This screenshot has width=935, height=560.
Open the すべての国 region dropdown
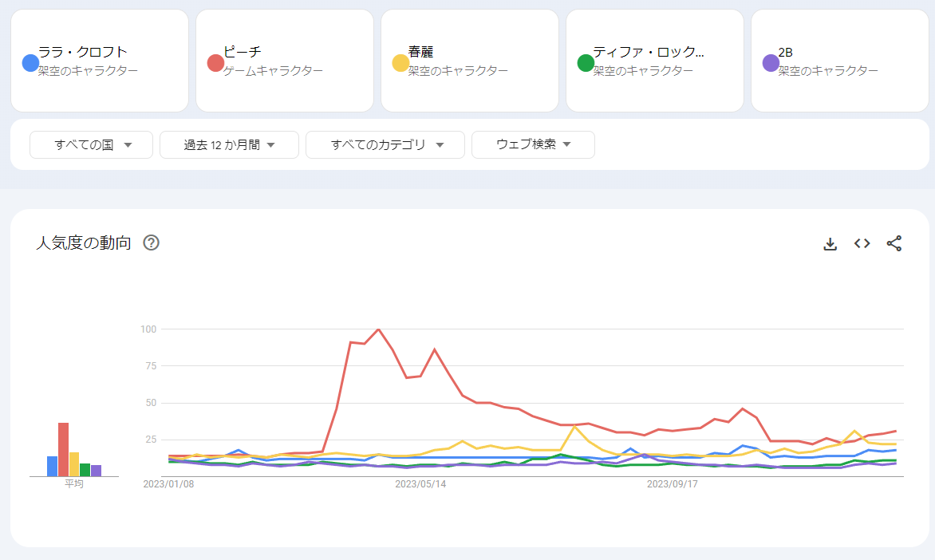tap(91, 145)
